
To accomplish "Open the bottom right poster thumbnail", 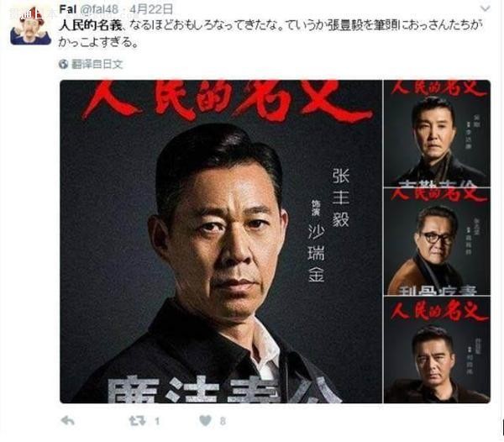I will point(437,350).
